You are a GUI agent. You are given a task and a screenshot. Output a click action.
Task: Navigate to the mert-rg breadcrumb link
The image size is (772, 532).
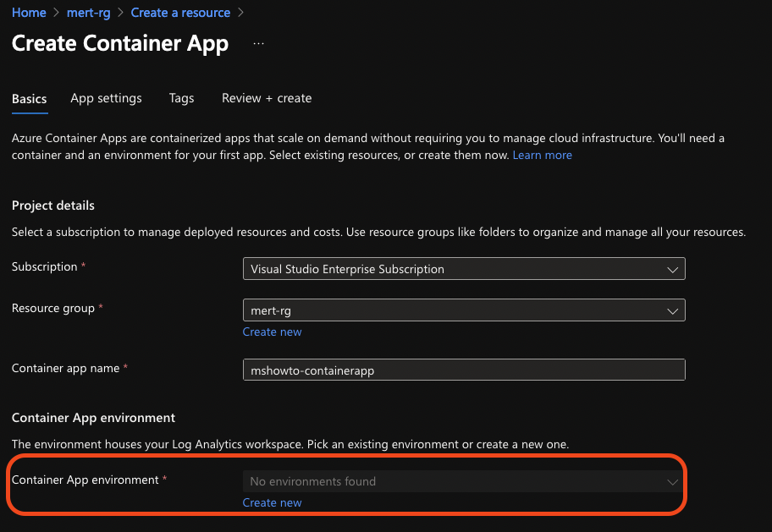coord(89,13)
